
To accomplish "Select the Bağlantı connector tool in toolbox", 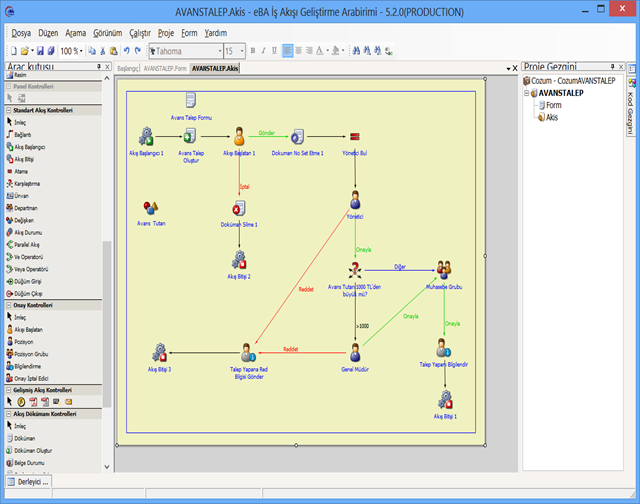I will [19, 134].
